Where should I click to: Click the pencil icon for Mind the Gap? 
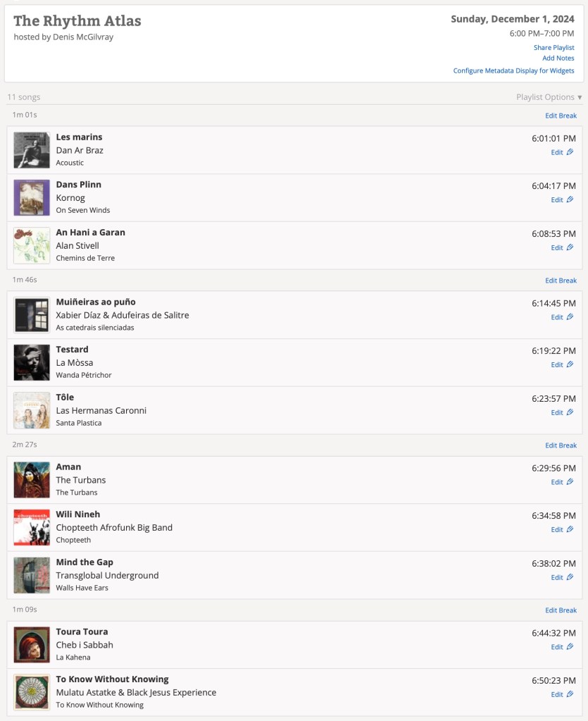tap(570, 577)
